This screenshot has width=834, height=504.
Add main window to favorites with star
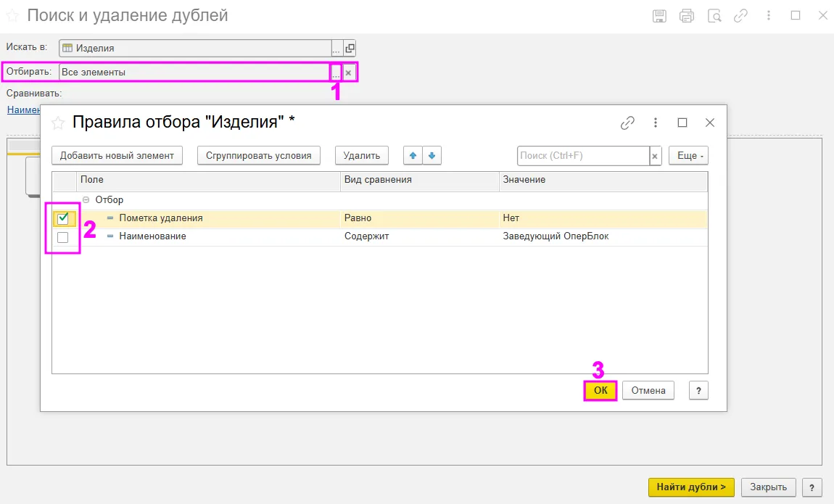pyautogui.click(x=12, y=16)
